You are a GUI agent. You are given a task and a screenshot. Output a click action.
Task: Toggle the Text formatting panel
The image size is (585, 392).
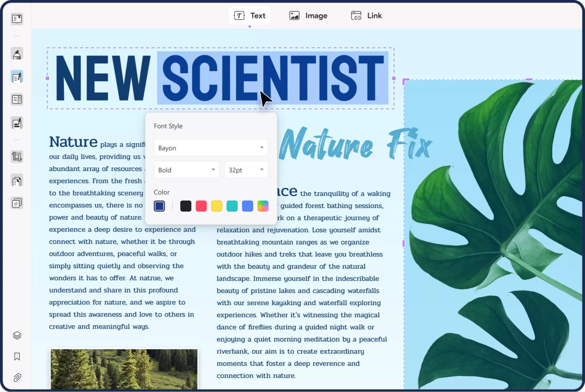pyautogui.click(x=249, y=15)
